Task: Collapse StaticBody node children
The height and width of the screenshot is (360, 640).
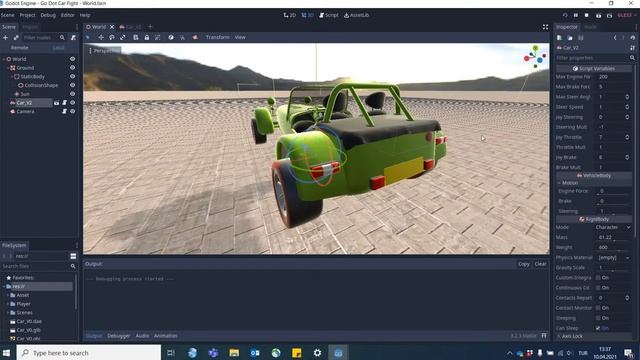Action: point(12,77)
